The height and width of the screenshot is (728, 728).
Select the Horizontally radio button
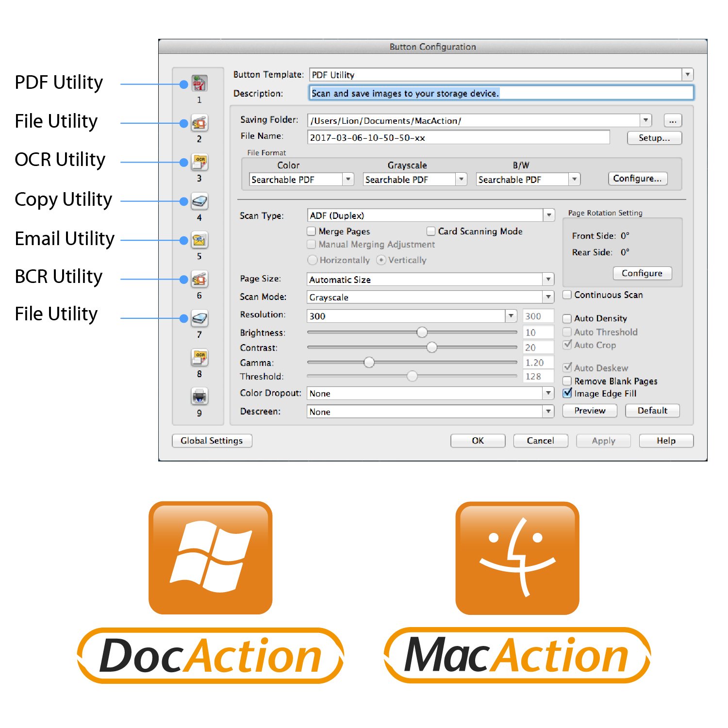click(x=313, y=260)
